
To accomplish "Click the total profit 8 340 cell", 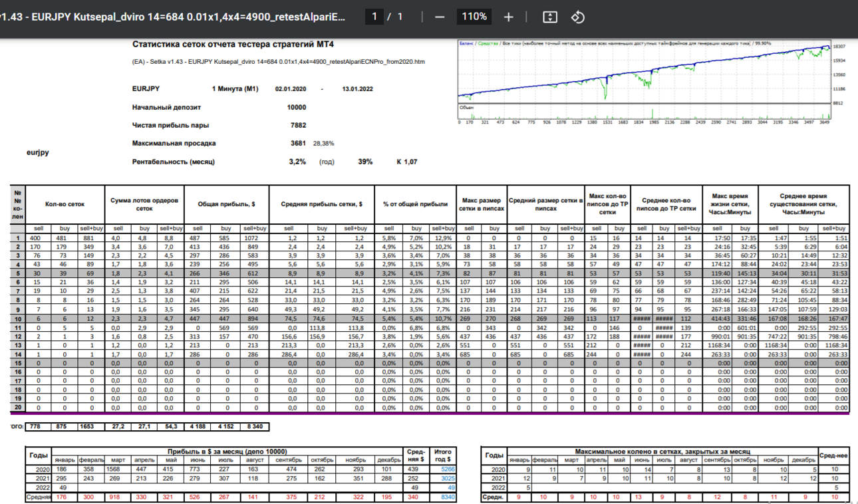I will [x=254, y=426].
